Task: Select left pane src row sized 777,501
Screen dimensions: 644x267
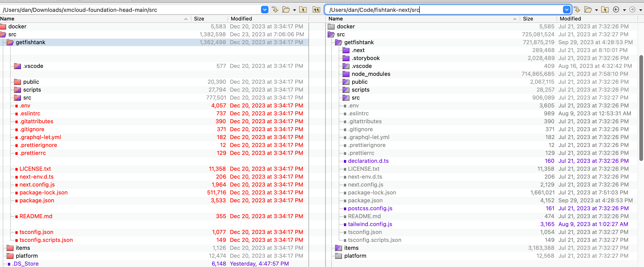Action: click(x=154, y=98)
